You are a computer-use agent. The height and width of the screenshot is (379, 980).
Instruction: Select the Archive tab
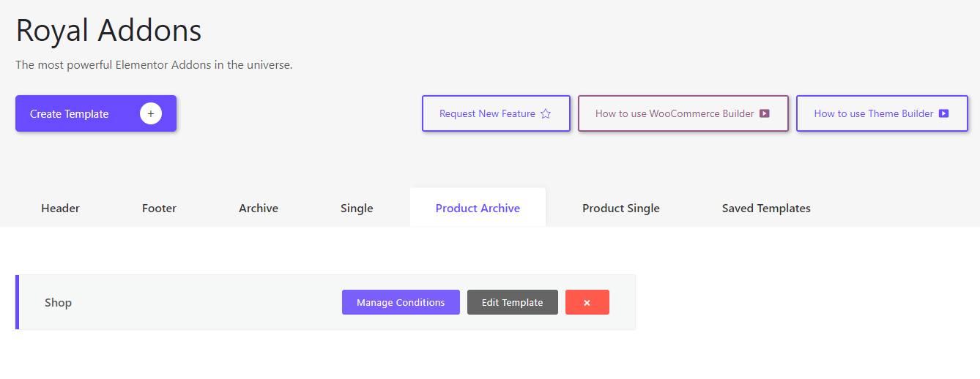pos(259,208)
